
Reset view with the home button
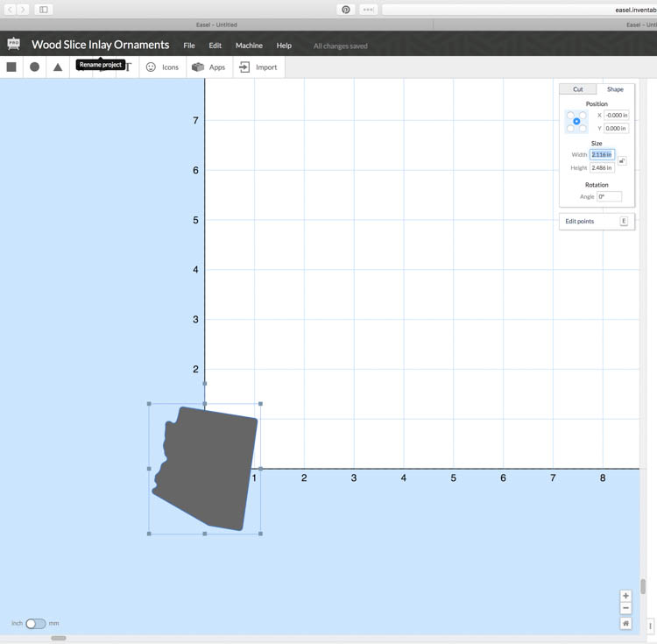[x=625, y=624]
